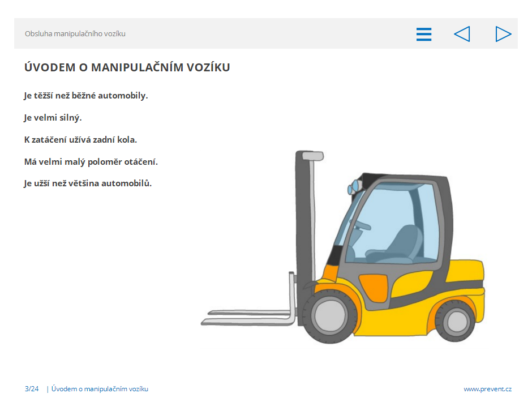Viewport: 532px width, 402px height.
Task: Click footer title 'Úvodem o manipulačním vozíku'
Action: (x=100, y=389)
